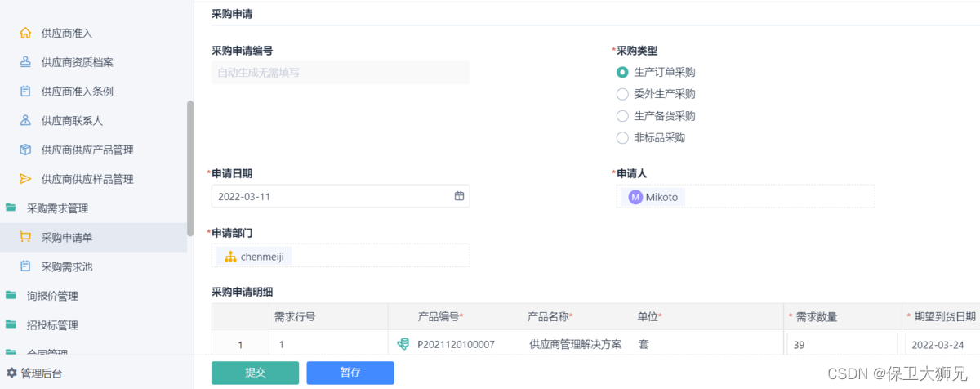Screen dimensions: 980x389
Task: Click the blue 暂存 button
Action: (x=350, y=373)
